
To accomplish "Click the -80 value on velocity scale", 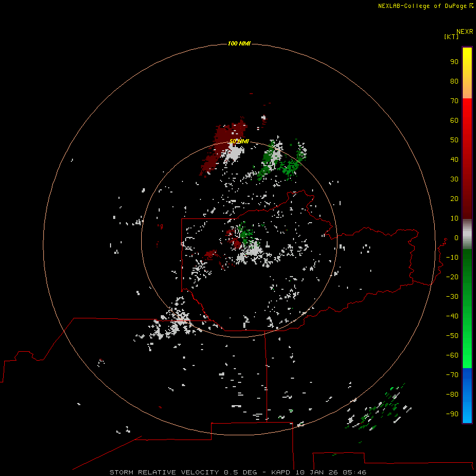I will [x=452, y=395].
